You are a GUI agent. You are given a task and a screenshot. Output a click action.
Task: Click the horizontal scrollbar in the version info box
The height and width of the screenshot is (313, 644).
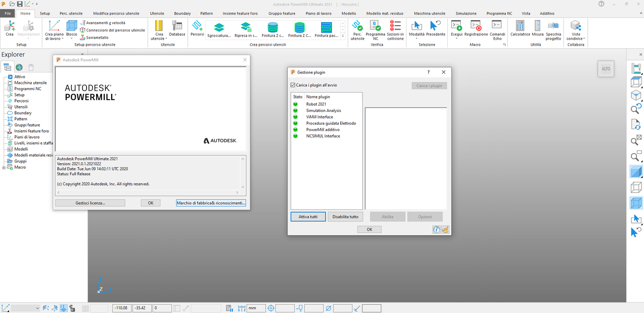coord(148,192)
